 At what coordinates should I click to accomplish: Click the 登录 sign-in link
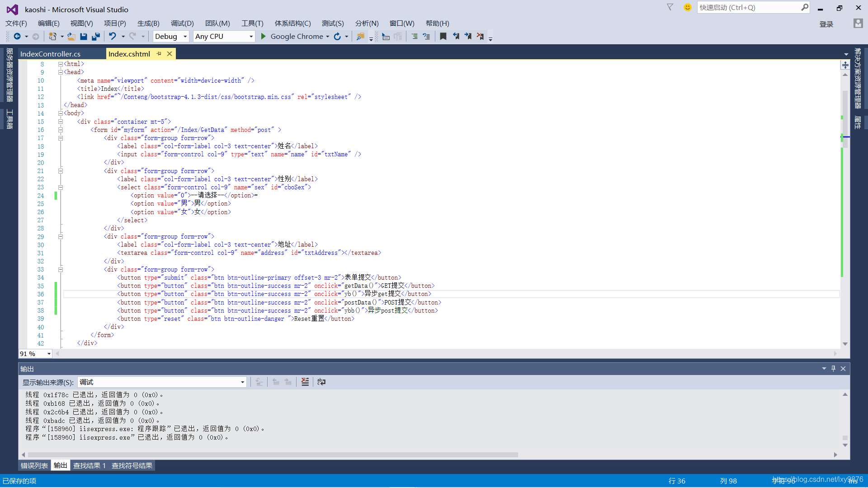(826, 24)
